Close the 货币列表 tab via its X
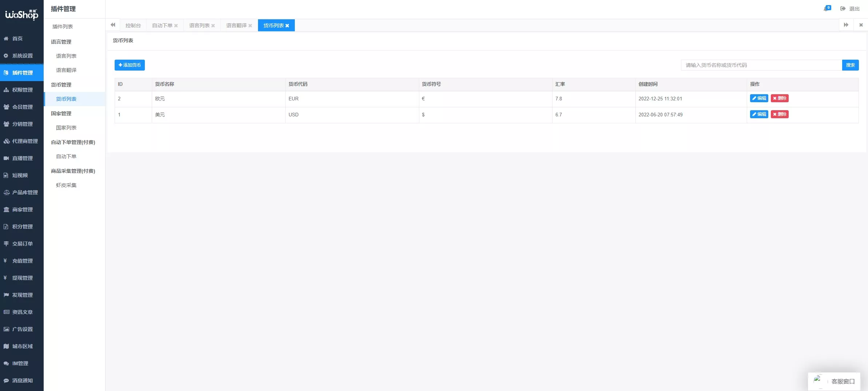 (287, 26)
